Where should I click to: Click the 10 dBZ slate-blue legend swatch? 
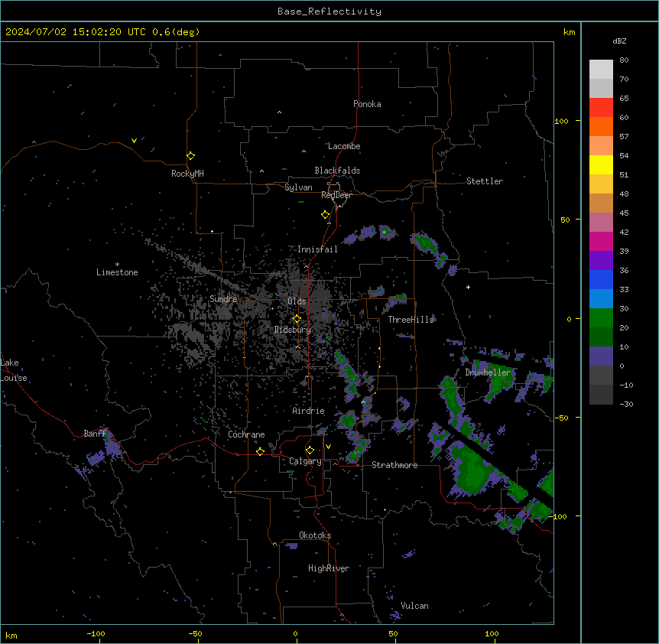(x=601, y=356)
